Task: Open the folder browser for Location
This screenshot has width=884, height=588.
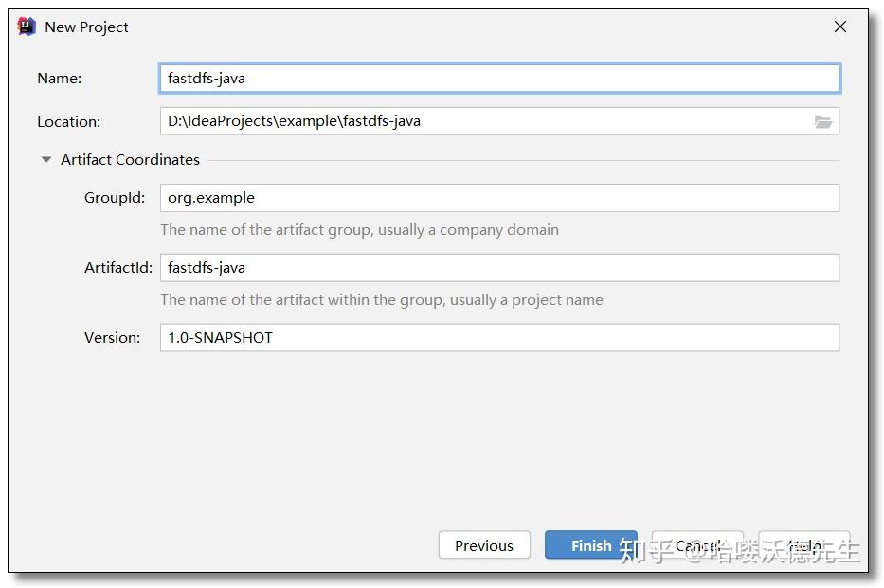Action: (x=822, y=121)
